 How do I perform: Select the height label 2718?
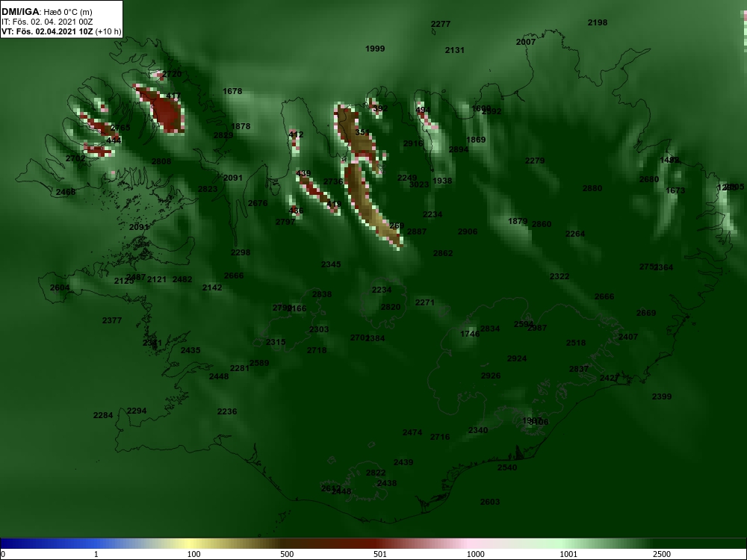(x=317, y=350)
